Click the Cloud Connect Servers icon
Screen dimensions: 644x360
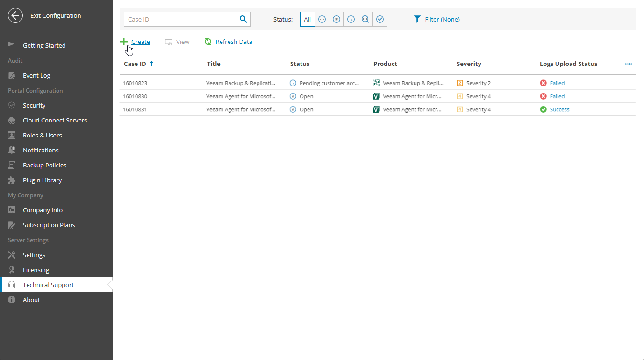(12, 120)
